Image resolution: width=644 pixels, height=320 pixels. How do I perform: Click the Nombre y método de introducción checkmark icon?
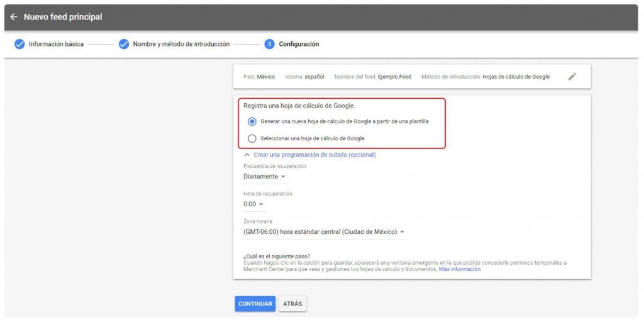124,44
